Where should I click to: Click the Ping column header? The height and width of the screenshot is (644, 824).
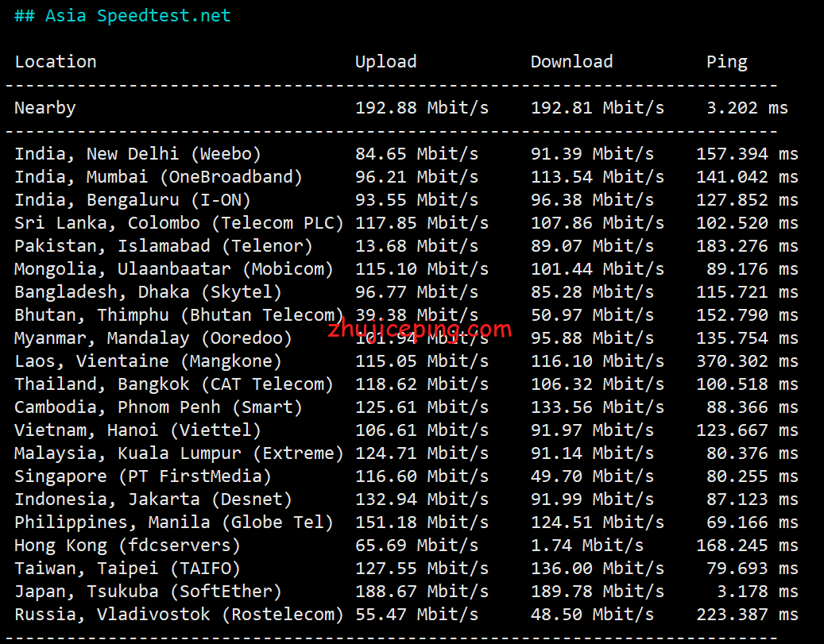coord(726,62)
